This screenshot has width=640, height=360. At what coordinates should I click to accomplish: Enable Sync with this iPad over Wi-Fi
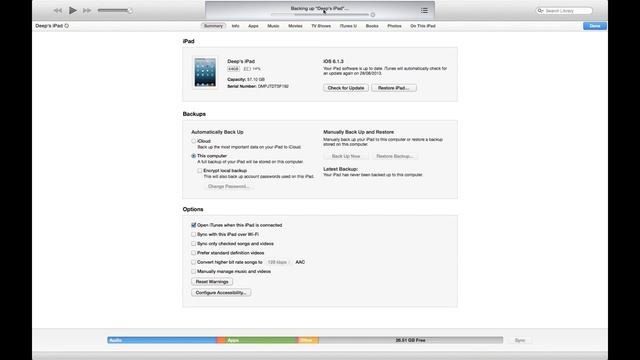pos(193,234)
